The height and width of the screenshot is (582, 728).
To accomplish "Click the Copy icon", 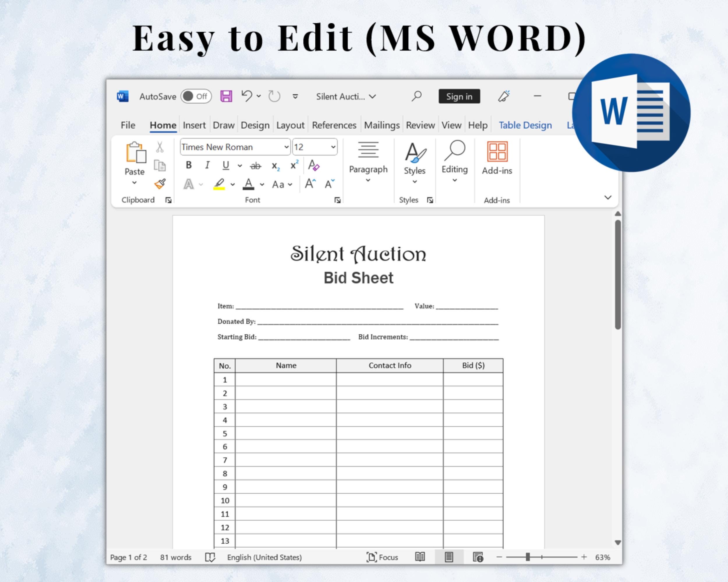I will [160, 166].
